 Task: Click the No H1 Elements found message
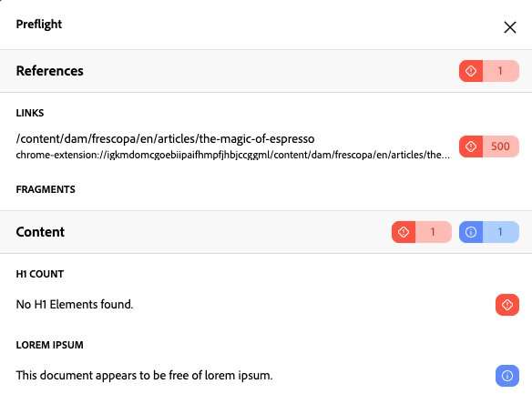75,304
